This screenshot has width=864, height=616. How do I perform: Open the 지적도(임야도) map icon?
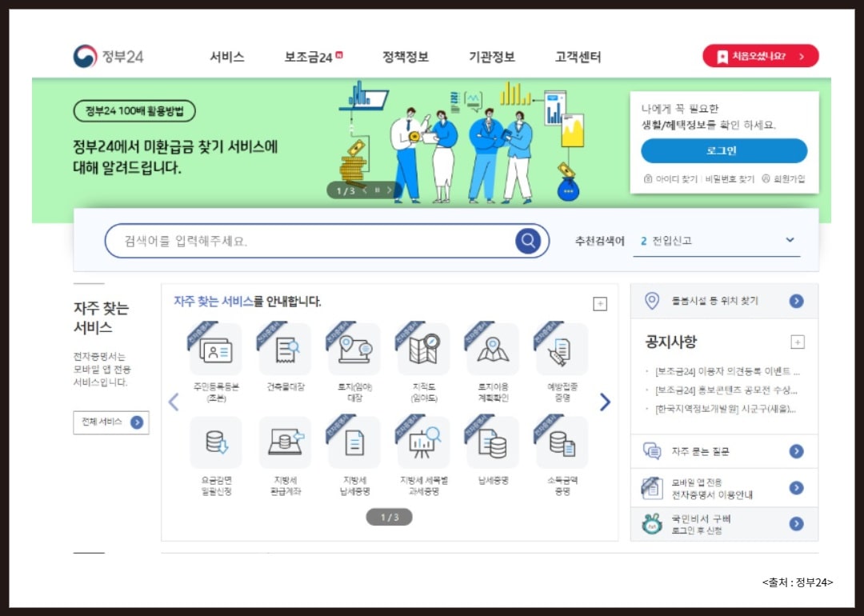pyautogui.click(x=424, y=350)
